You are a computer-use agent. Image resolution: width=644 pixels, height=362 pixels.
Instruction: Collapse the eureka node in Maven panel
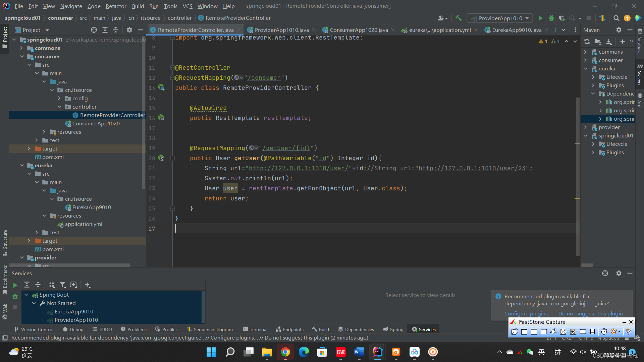(x=586, y=68)
